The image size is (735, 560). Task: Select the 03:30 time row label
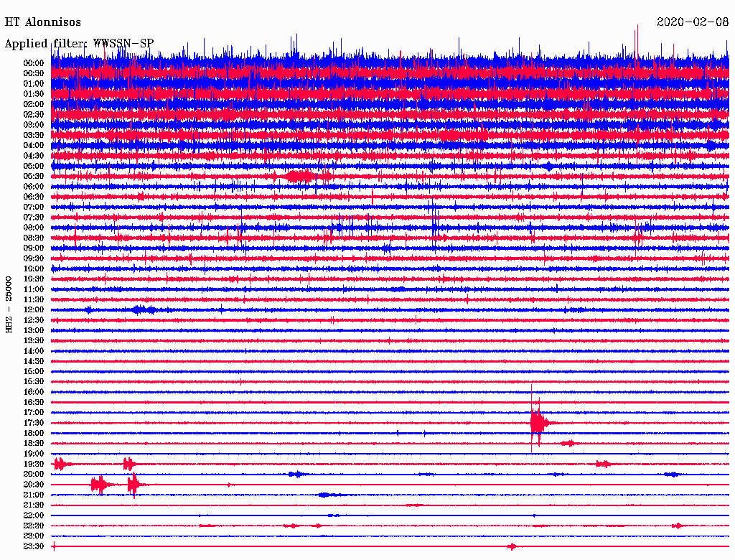(x=34, y=136)
